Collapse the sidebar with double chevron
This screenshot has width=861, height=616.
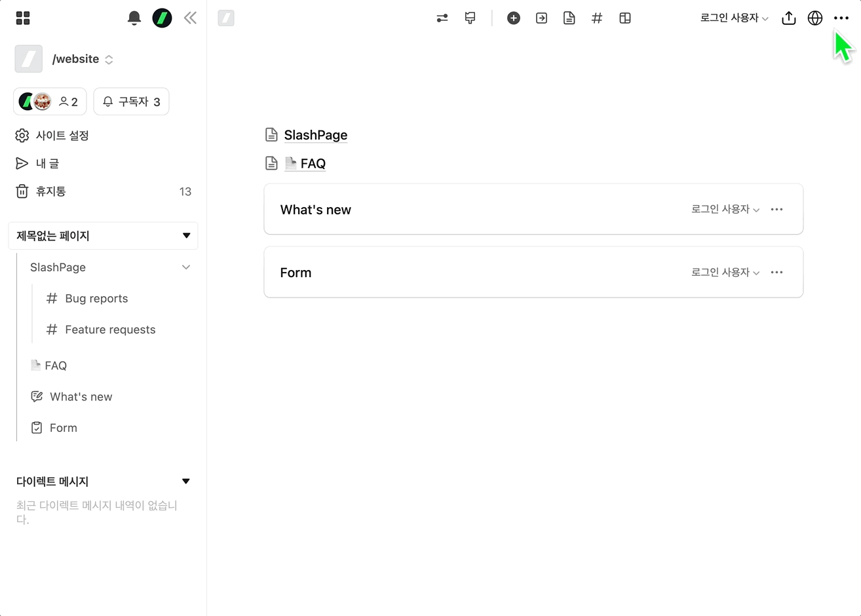click(x=190, y=18)
